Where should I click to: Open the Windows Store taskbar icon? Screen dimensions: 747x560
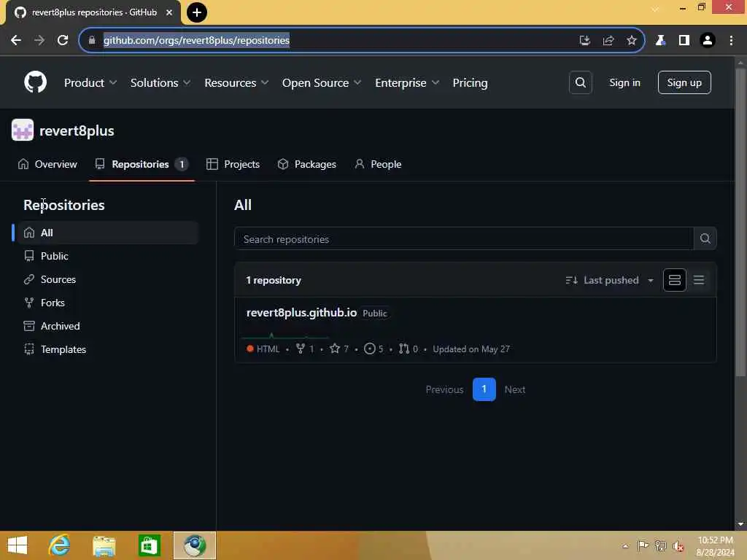click(149, 545)
